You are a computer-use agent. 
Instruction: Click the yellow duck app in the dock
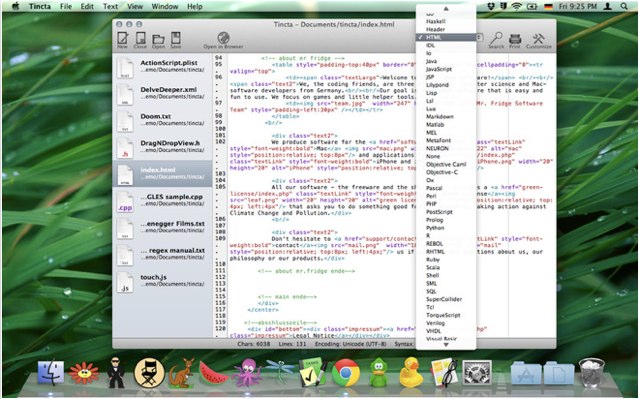pyautogui.click(x=411, y=373)
